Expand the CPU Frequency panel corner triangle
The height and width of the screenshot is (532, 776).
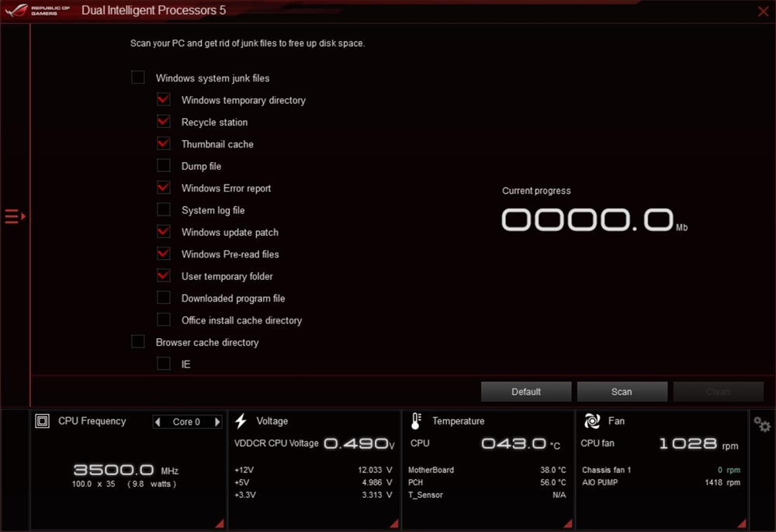220,523
